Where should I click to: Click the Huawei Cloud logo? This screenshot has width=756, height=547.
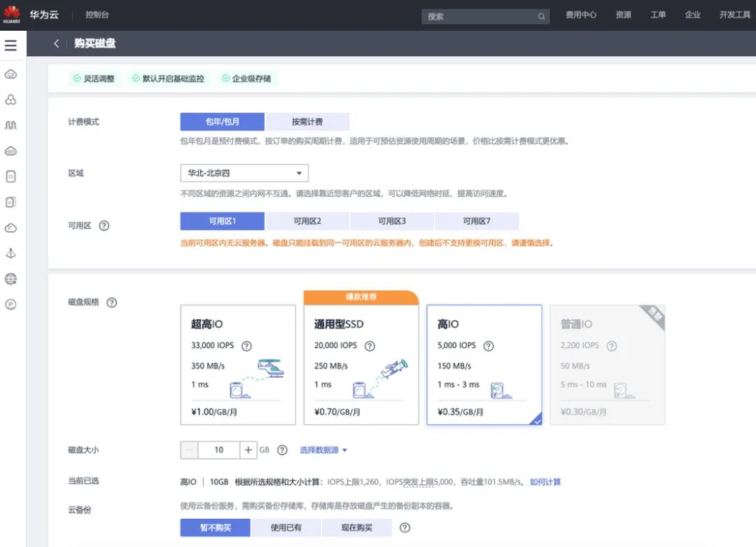point(12,15)
